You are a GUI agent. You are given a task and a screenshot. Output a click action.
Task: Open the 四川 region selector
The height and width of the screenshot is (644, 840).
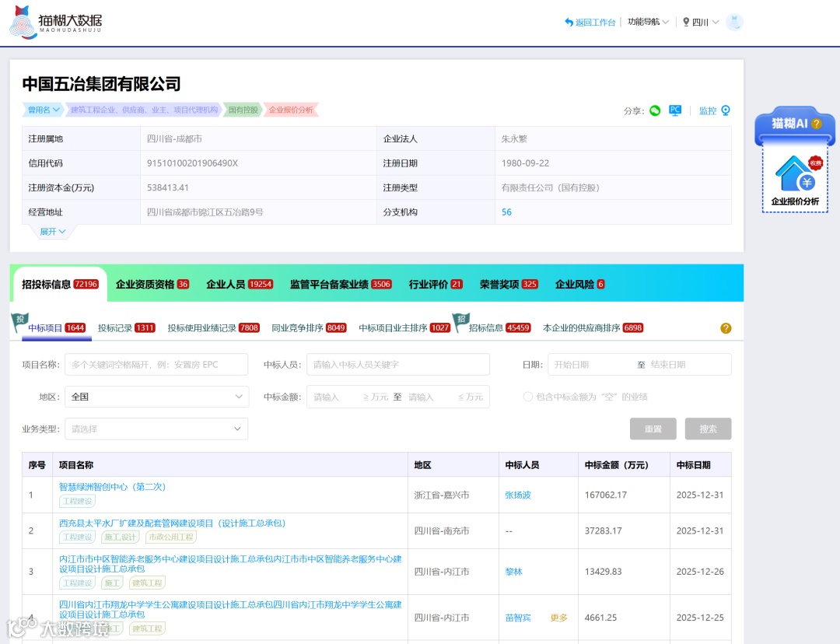(x=701, y=22)
